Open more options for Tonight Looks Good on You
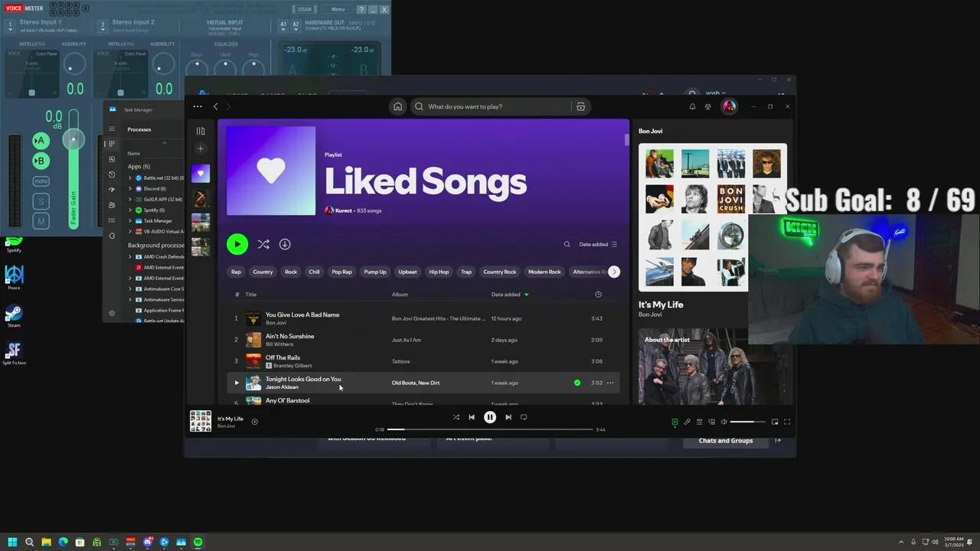This screenshot has height=551, width=980. (610, 383)
